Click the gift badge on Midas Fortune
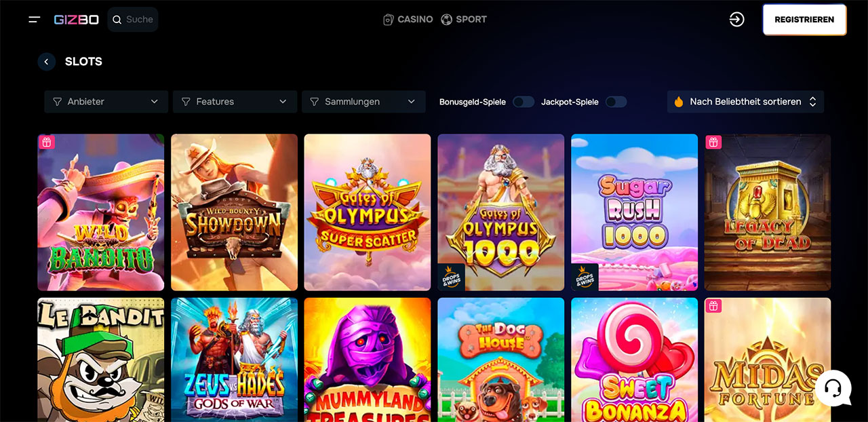Viewport: 868px width, 422px height. coord(713,306)
